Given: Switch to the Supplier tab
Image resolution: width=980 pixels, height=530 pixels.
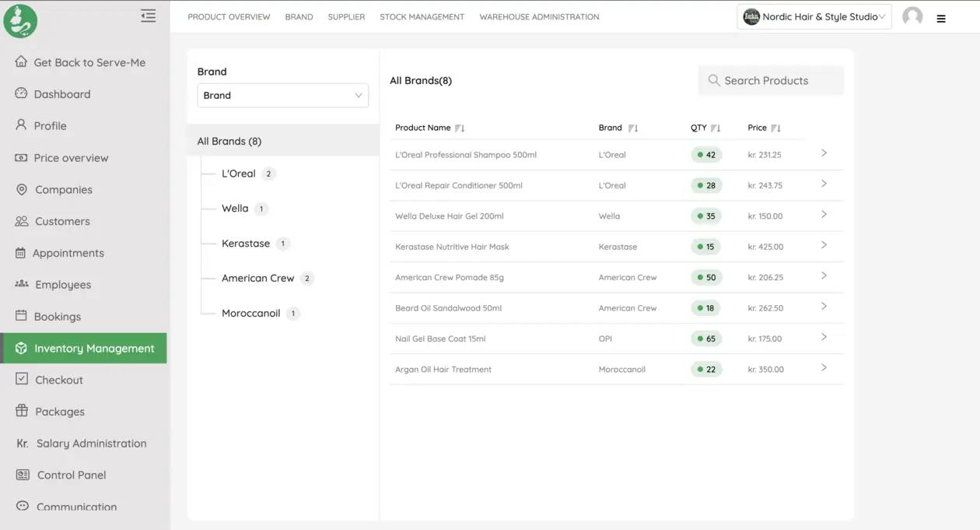Looking at the screenshot, I should [346, 17].
